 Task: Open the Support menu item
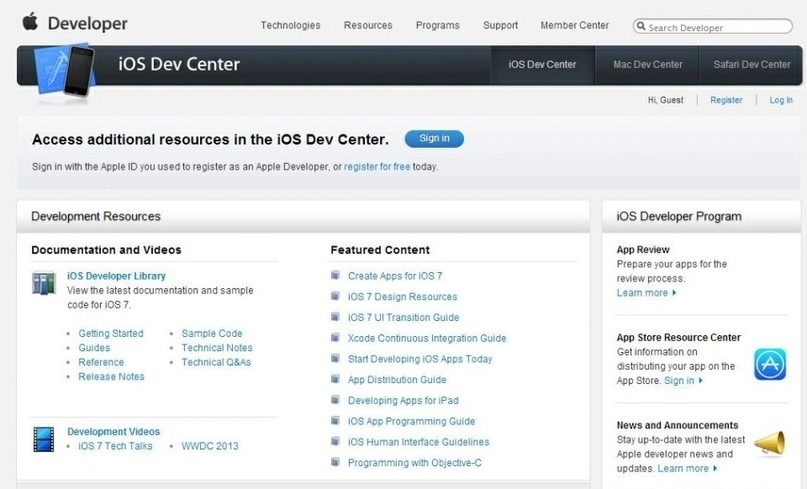500,25
